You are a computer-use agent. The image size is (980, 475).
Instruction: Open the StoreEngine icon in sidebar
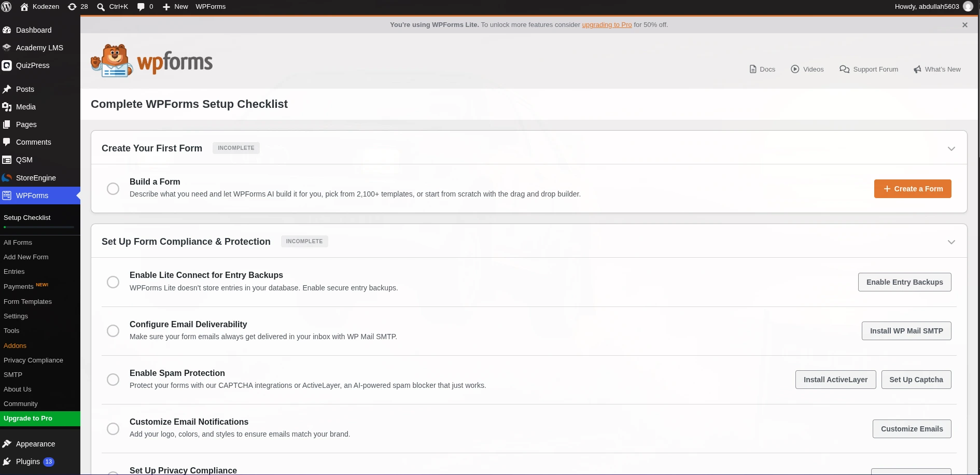tap(7, 178)
